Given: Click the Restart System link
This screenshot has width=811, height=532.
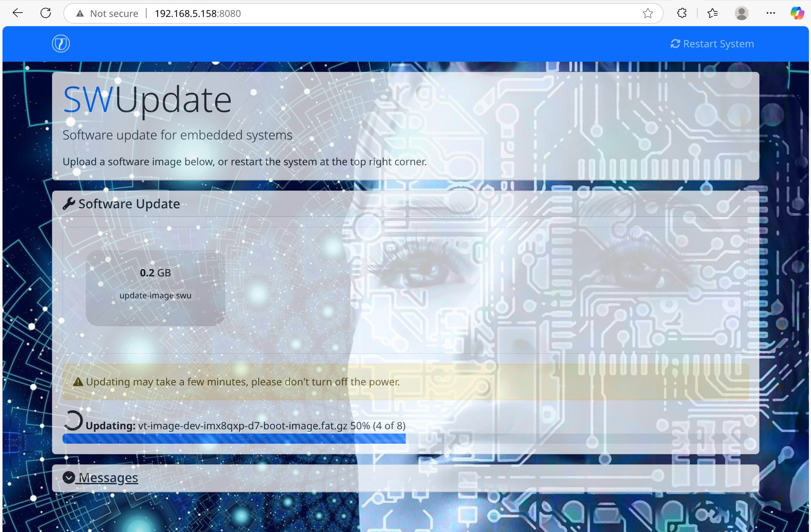Looking at the screenshot, I should 712,44.
